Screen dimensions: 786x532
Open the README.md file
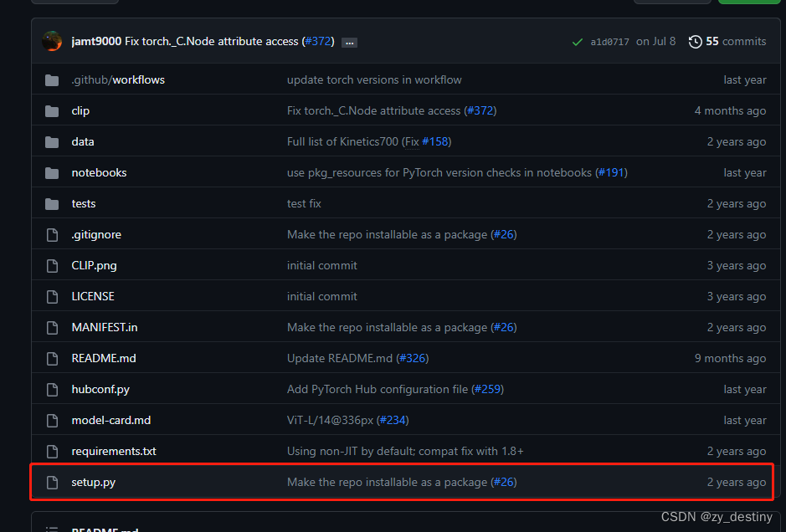click(x=103, y=359)
